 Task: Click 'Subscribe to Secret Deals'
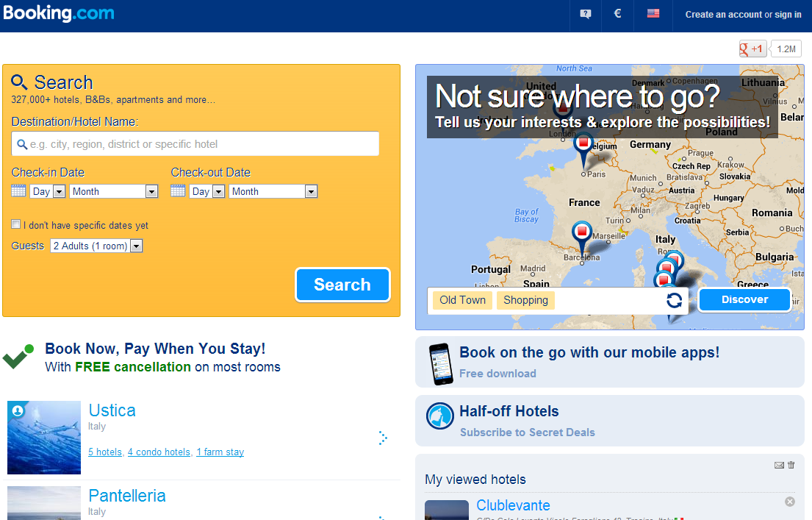click(527, 432)
